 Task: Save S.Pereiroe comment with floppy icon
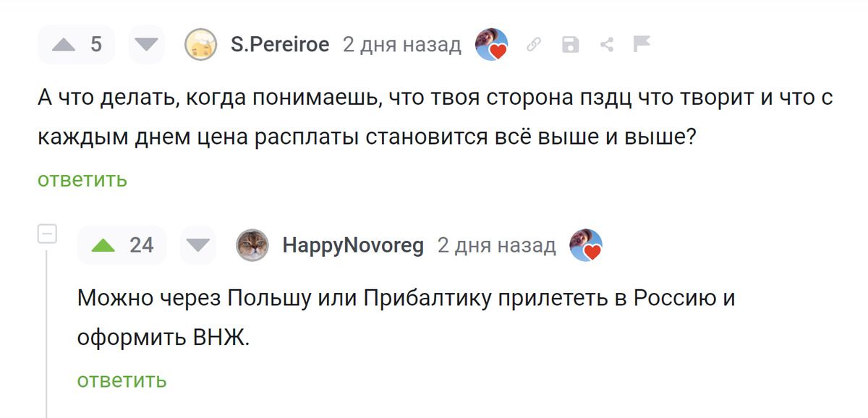click(571, 45)
